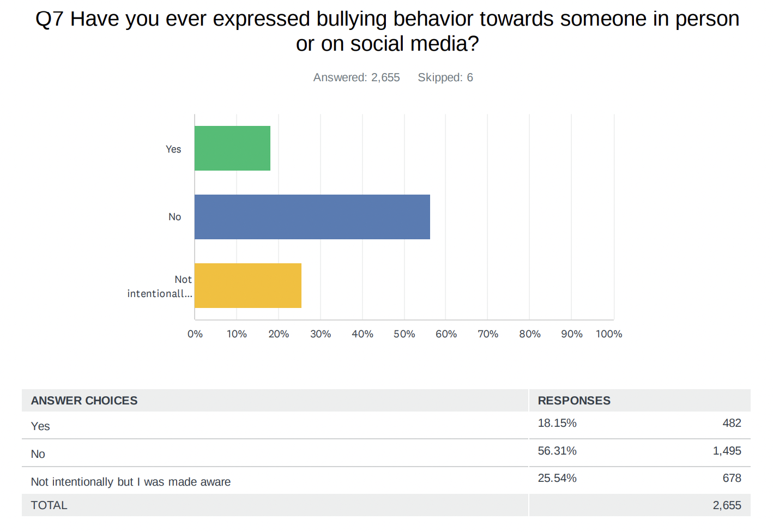Screen dimensions: 773x532
Task: Select the No row in the table
Action: coord(38,454)
